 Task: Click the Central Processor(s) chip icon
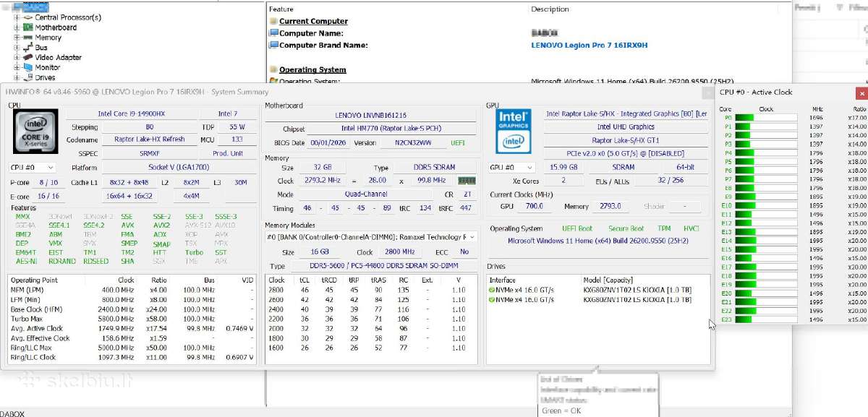28,17
